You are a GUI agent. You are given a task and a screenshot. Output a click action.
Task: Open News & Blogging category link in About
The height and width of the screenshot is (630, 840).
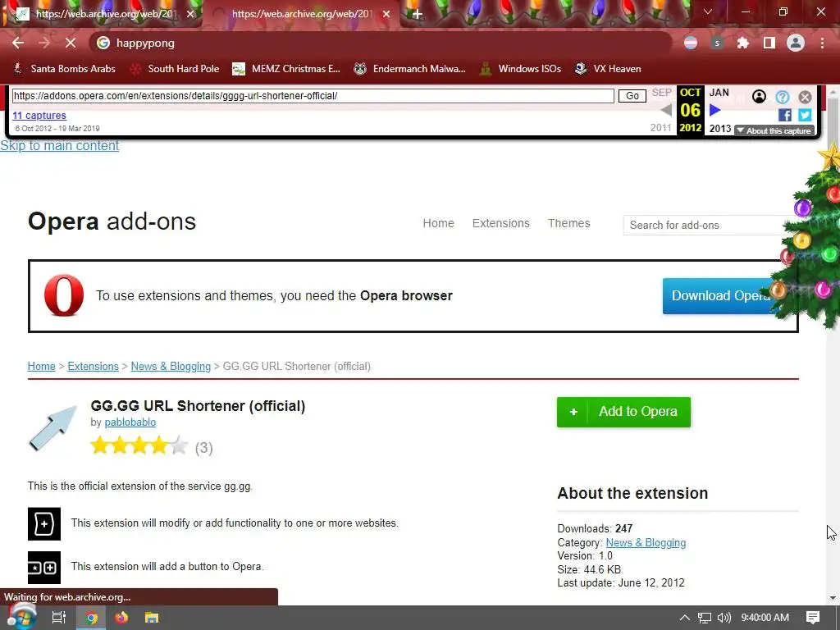(646, 543)
